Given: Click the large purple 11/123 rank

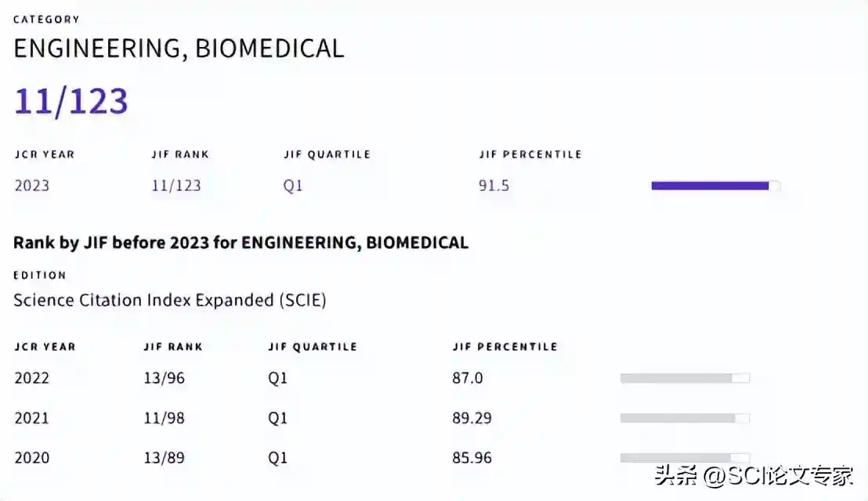Looking at the screenshot, I should tap(71, 102).
